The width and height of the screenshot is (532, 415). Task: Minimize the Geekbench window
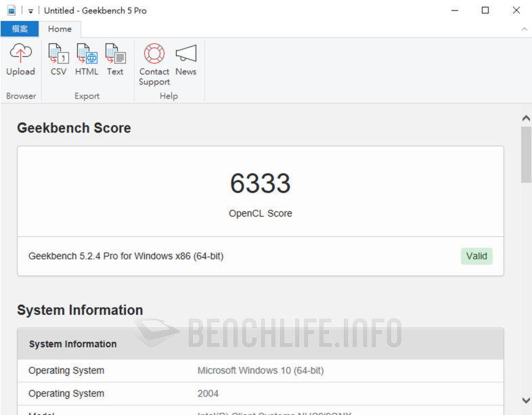(455, 11)
